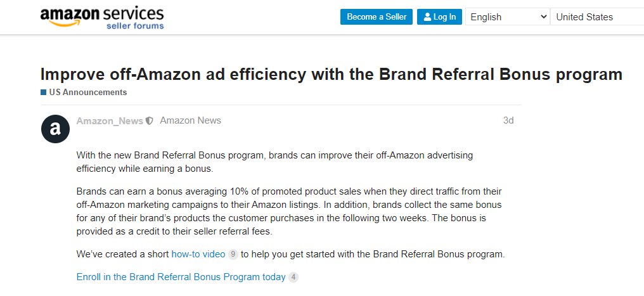Click the Amazon News full name label

pyautogui.click(x=191, y=120)
